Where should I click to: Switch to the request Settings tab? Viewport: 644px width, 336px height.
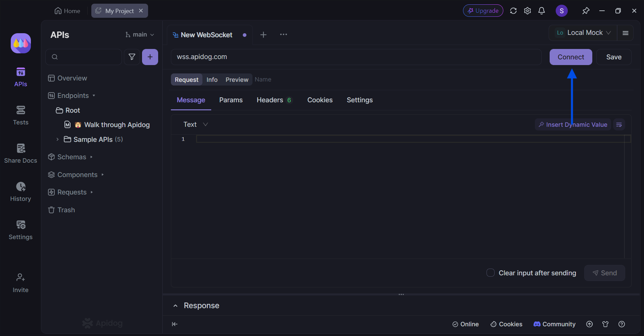pos(360,100)
